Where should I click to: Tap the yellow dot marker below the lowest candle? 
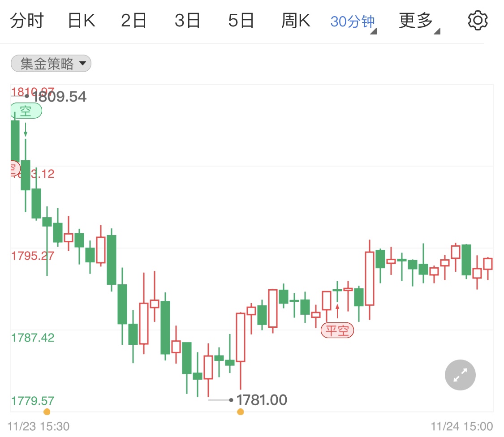(240, 411)
